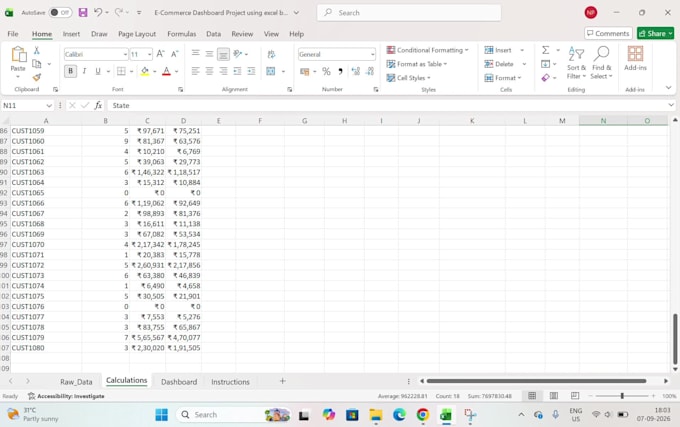Click the Merge & Center icon

(271, 71)
